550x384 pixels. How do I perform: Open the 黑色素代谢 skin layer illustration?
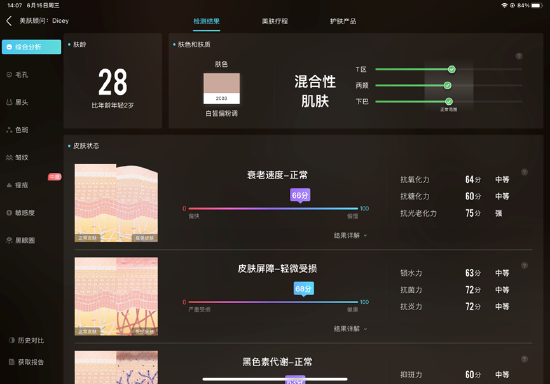point(116,367)
